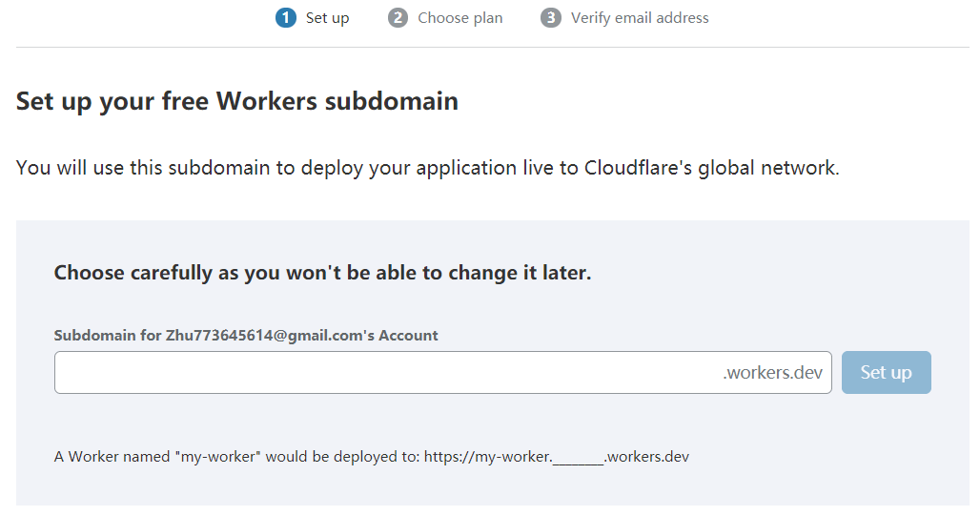Go to the "Choose plan" step label
Viewport: 980px width, 516px height.
(x=459, y=18)
